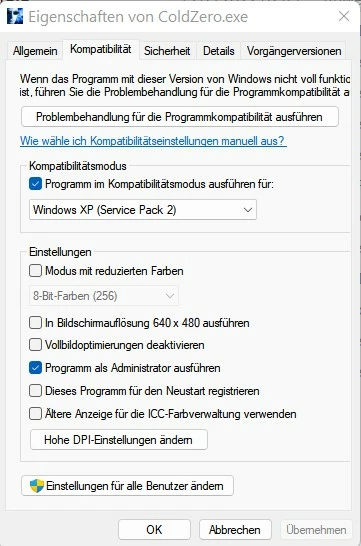Click Hohe DPI-Einstellungen ändern button
The height and width of the screenshot is (546, 361).
pos(119,440)
